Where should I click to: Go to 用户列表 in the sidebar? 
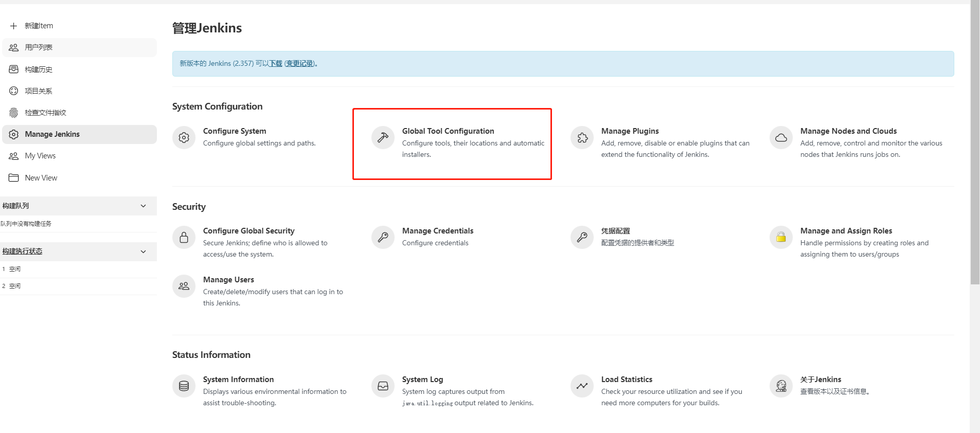click(x=79, y=47)
